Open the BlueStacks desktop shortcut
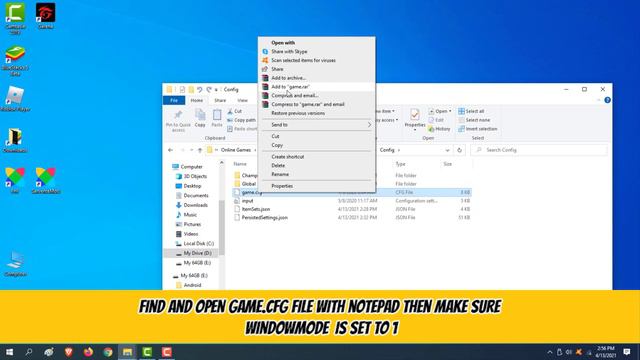The image size is (640, 360). click(15, 60)
